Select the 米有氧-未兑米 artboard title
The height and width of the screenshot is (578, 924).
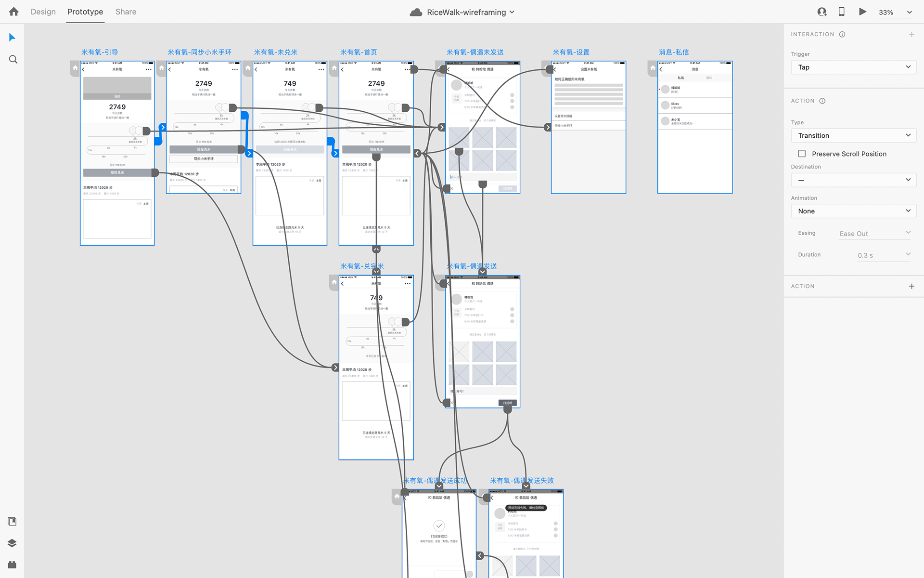click(x=275, y=52)
